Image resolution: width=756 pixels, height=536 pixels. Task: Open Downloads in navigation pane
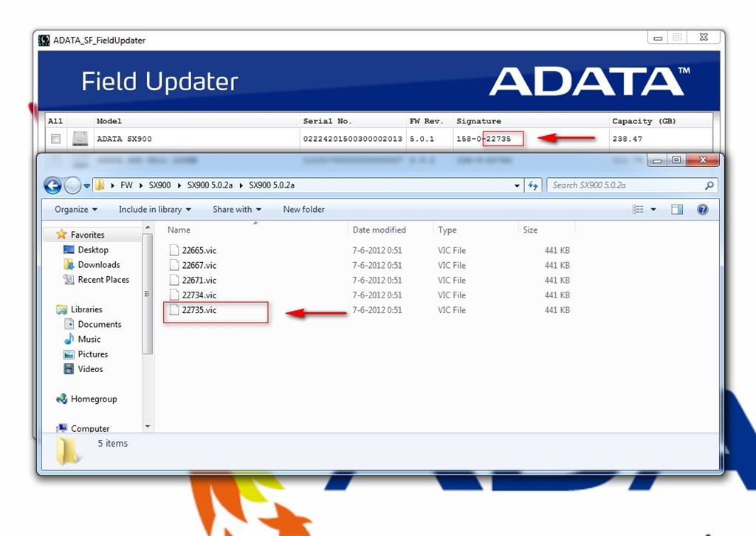coord(99,264)
